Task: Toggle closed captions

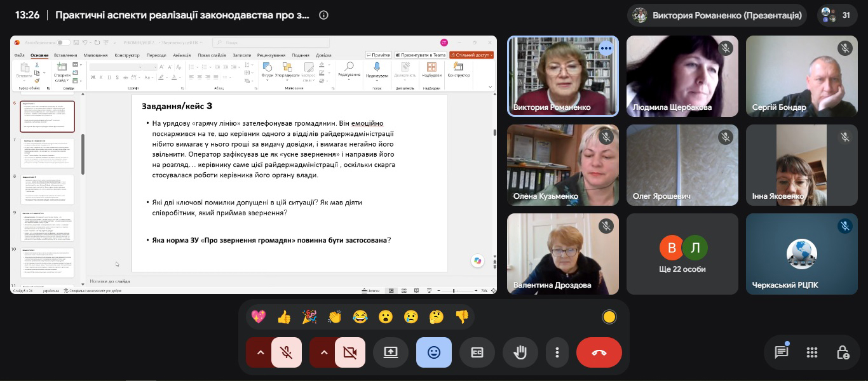Action: pyautogui.click(x=477, y=352)
